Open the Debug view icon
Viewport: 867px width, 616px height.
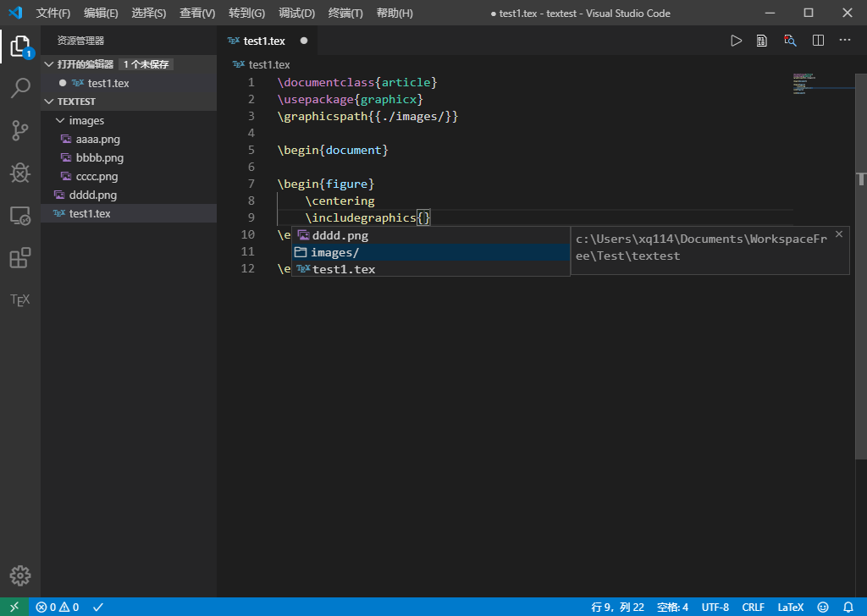pos(20,173)
